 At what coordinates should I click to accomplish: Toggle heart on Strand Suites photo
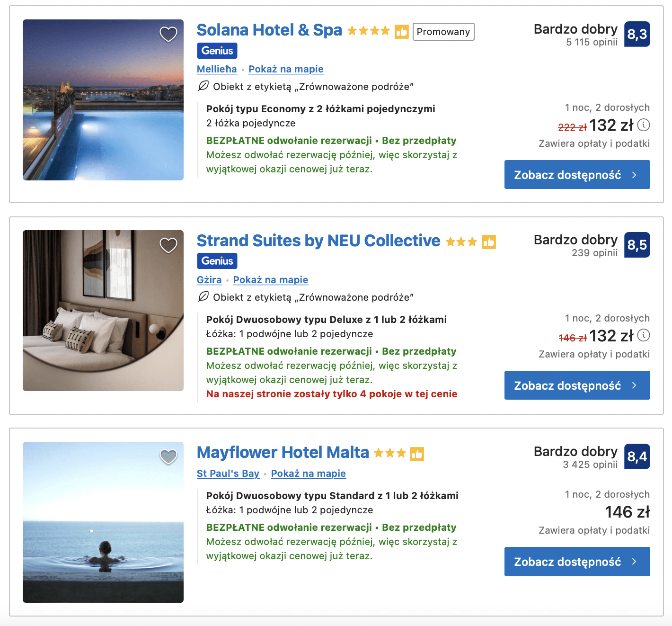coord(168,245)
